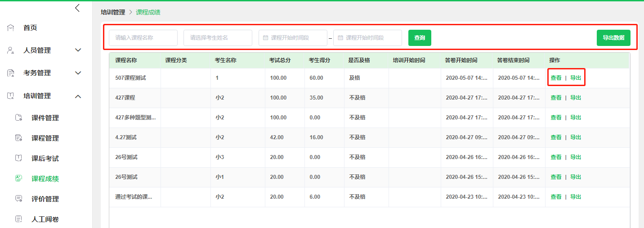Collapse the 培训管理 chevron
Image resolution: width=644 pixels, height=228 pixels.
(x=78, y=96)
